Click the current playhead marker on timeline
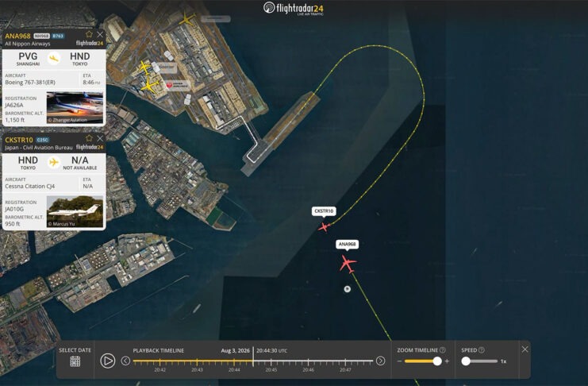The image size is (588, 386). click(253, 357)
